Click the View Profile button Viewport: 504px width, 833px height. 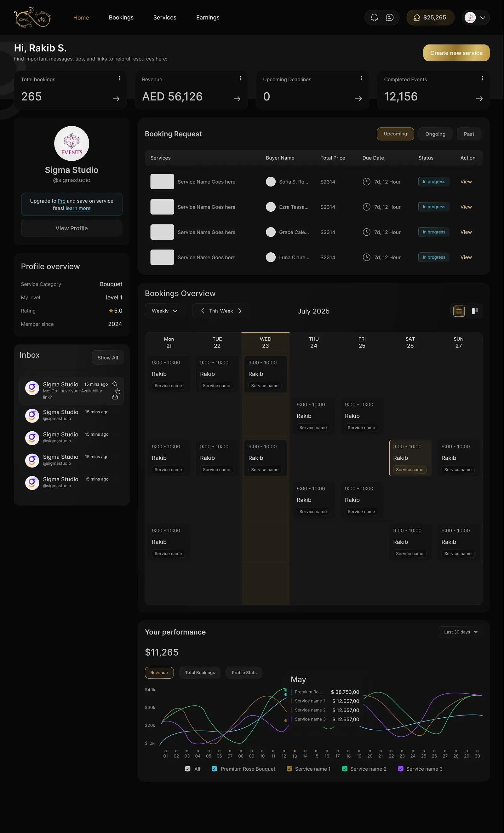point(72,228)
